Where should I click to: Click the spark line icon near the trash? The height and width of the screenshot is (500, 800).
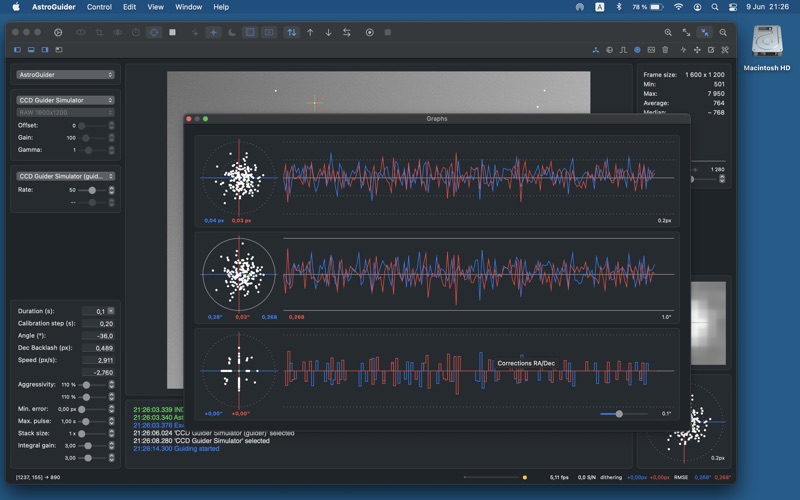point(683,49)
